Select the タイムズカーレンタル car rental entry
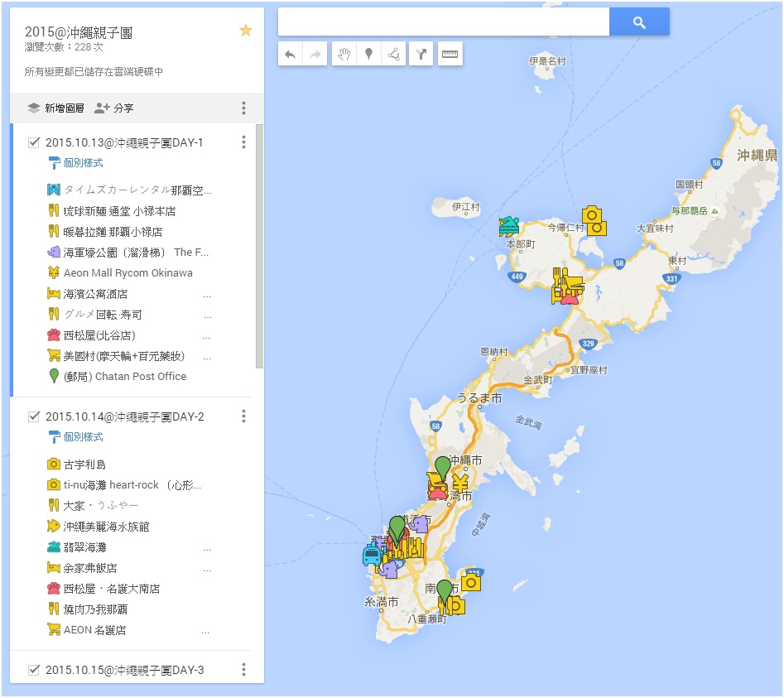The height and width of the screenshot is (698, 784). click(x=130, y=190)
